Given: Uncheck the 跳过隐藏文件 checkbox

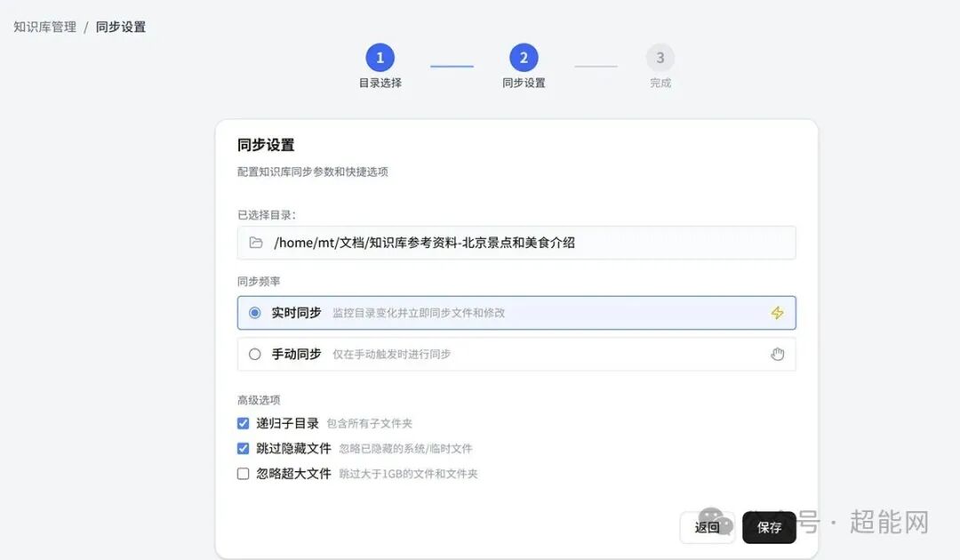Looking at the screenshot, I should (243, 448).
